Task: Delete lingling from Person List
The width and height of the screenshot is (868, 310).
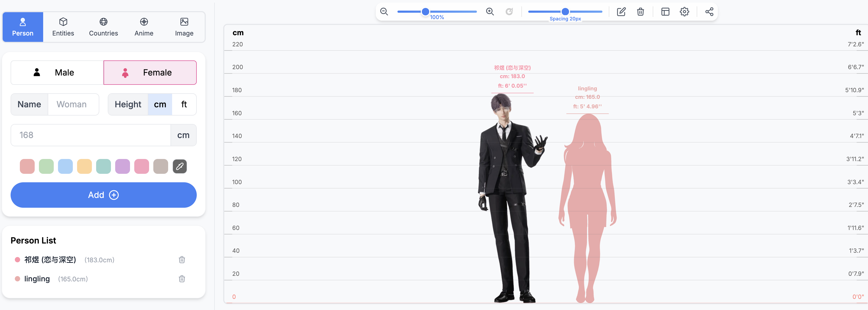Action: (x=182, y=279)
